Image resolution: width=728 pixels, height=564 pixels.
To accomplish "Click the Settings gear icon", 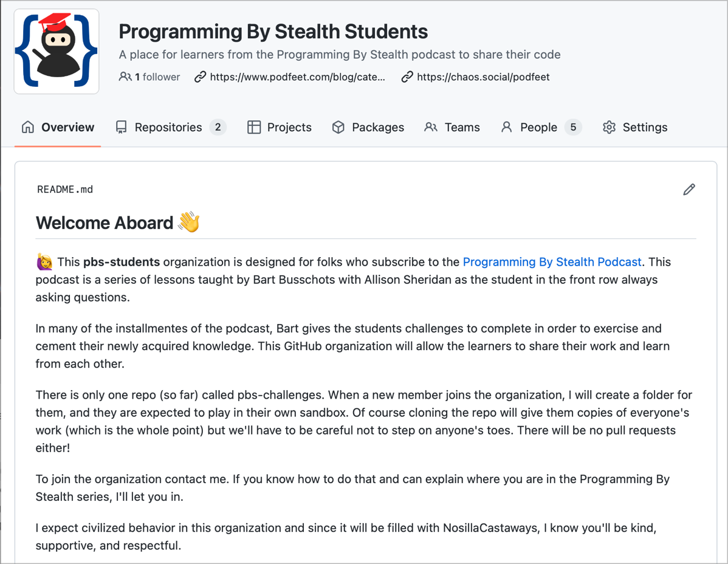I will pos(609,127).
